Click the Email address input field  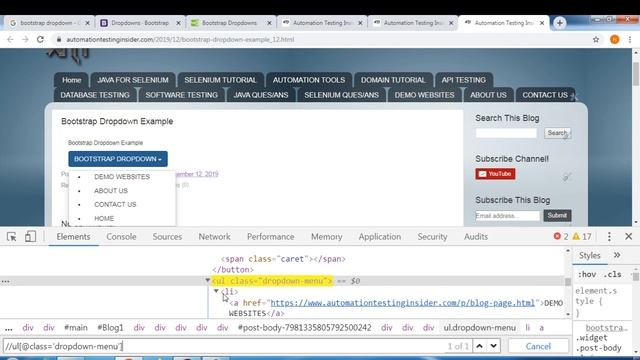(x=507, y=216)
